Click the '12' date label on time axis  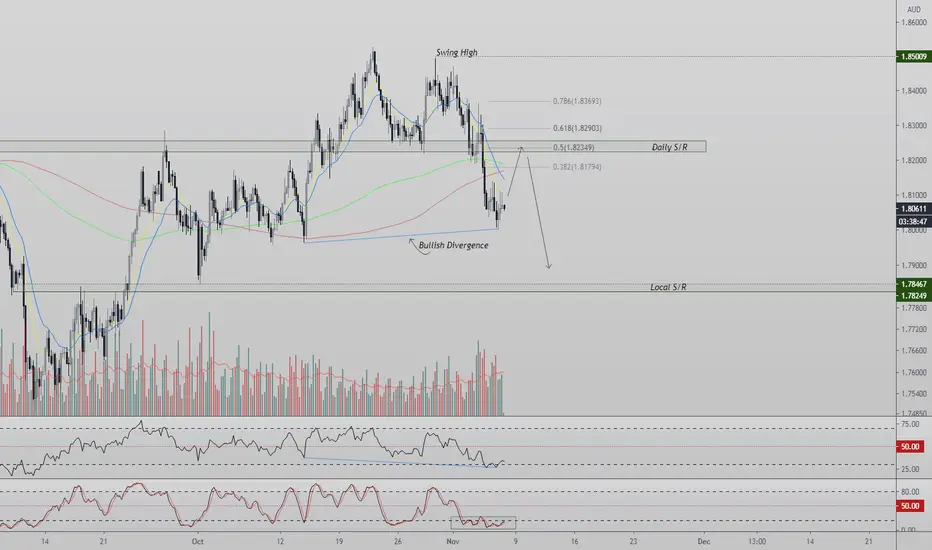coord(280,542)
